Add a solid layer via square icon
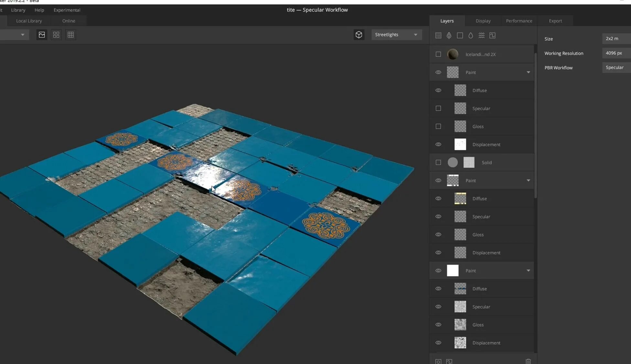Viewport: 631px width, 364px height. (x=460, y=36)
